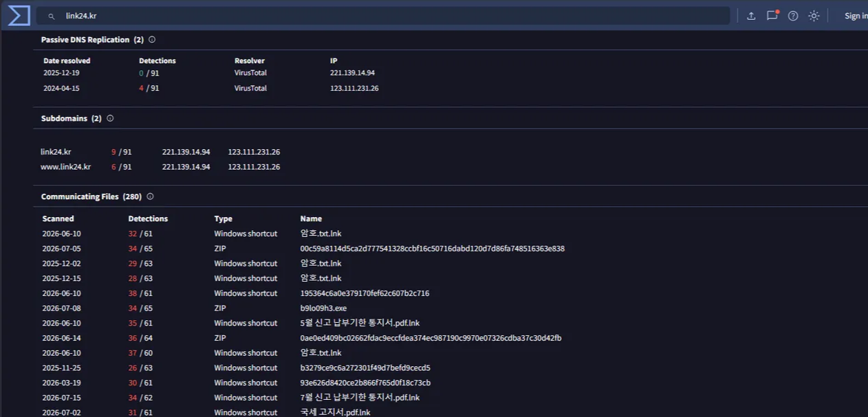
Task: Show info icon beside Passive DNS Replication
Action: point(152,40)
